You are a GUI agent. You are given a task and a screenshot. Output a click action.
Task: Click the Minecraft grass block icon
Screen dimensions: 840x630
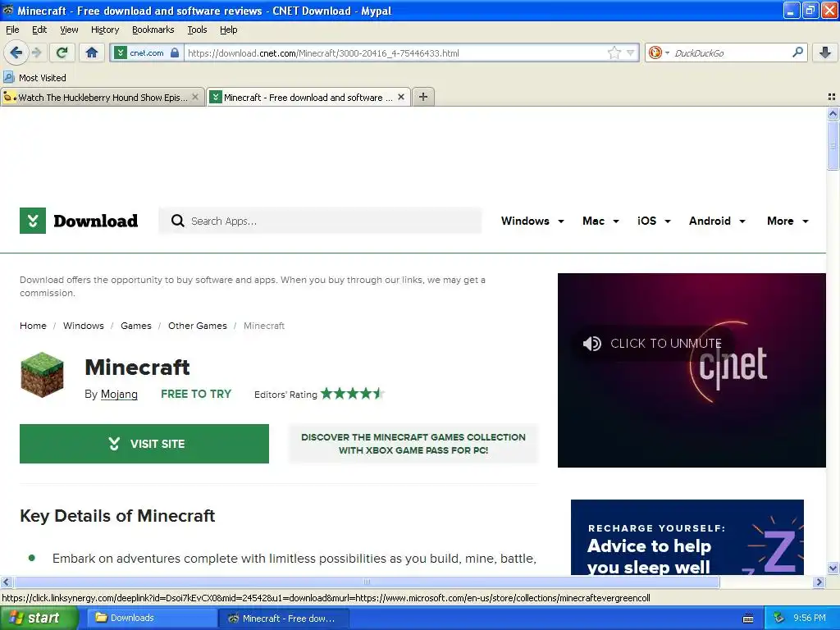click(x=42, y=374)
